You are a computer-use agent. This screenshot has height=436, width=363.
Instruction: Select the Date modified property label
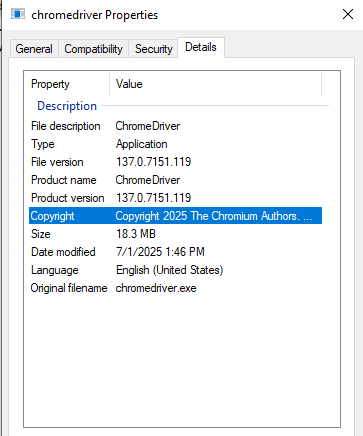click(x=63, y=252)
